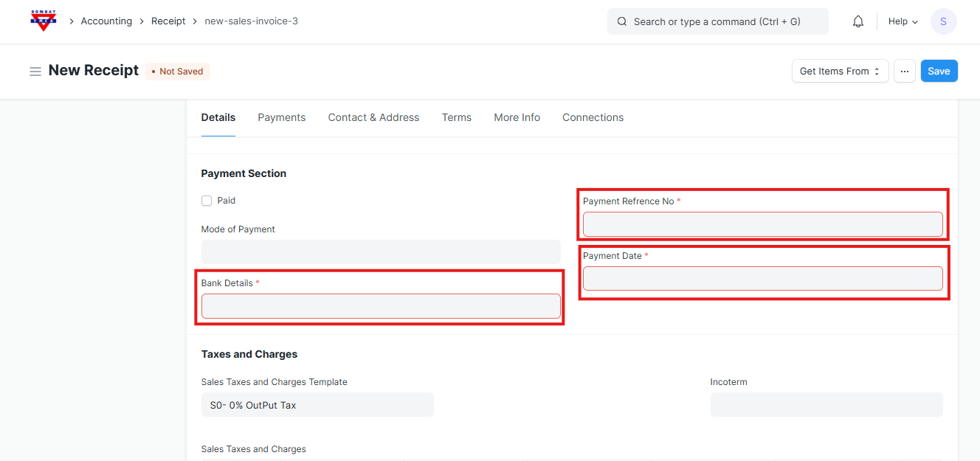Image resolution: width=980 pixels, height=461 pixels.
Task: Select the Terms tab
Action: click(x=456, y=117)
